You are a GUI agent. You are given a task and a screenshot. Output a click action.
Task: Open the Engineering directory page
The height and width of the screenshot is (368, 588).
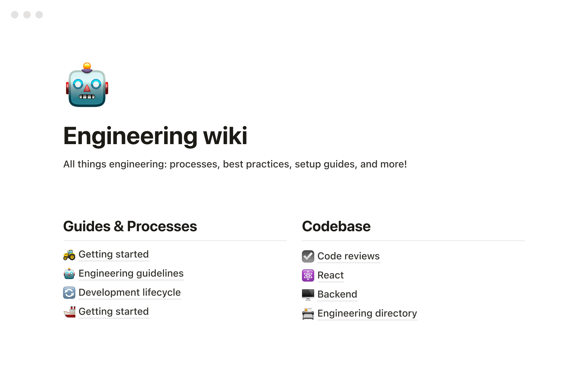[367, 313]
